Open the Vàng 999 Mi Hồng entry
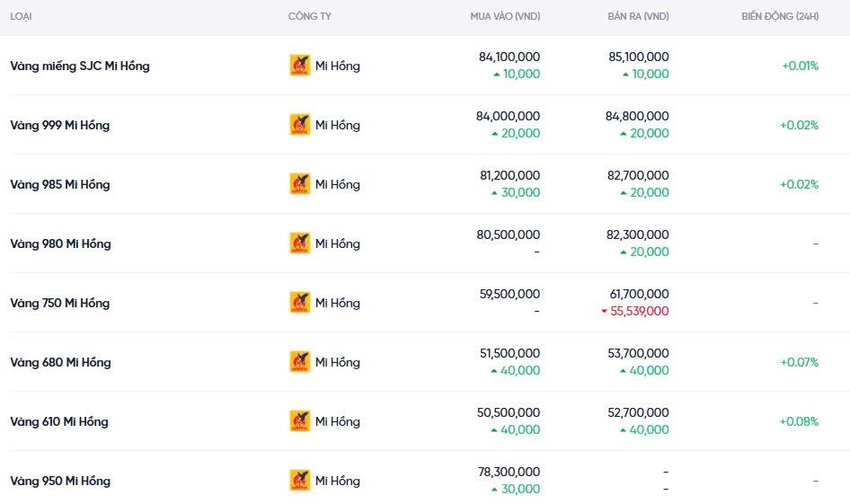 pyautogui.click(x=60, y=125)
